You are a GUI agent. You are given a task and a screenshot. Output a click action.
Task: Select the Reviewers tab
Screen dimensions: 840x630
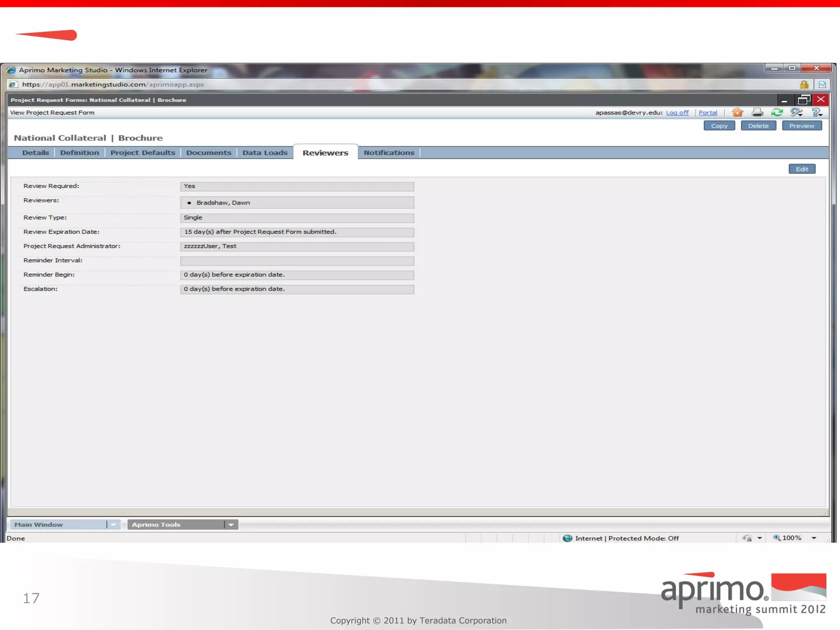(326, 153)
